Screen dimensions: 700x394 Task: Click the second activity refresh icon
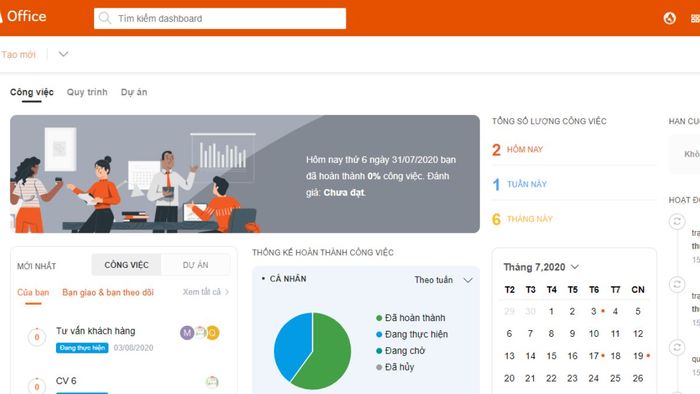pos(677,284)
